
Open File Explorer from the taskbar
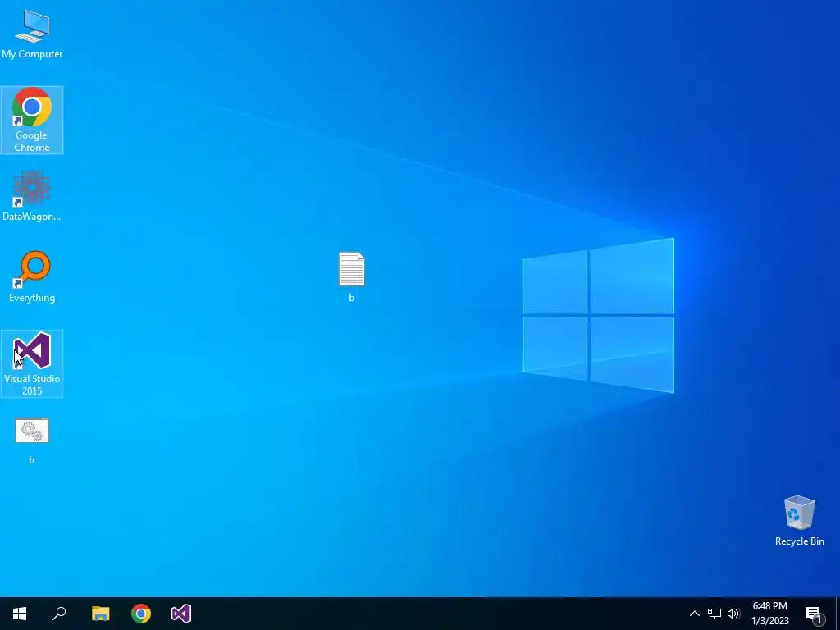(x=100, y=614)
